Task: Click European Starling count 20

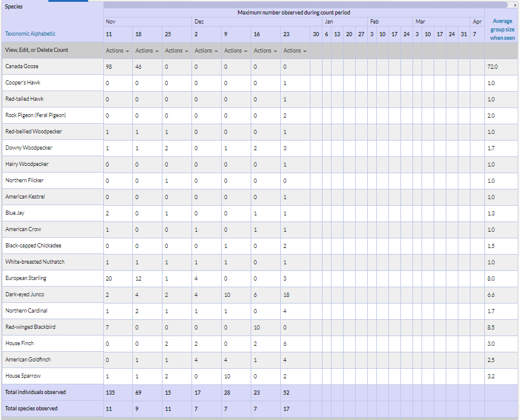Action: tap(109, 279)
